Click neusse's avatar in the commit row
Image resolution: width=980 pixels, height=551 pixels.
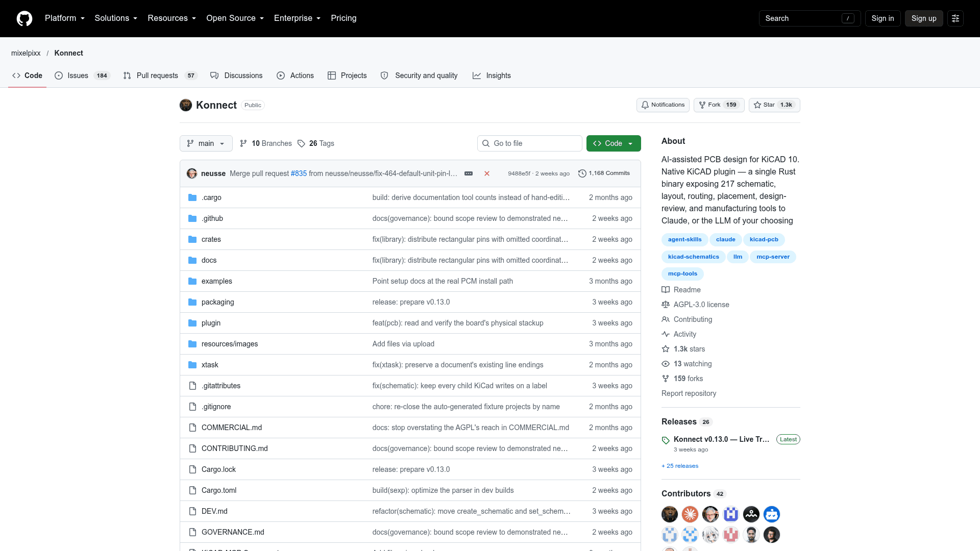[192, 173]
